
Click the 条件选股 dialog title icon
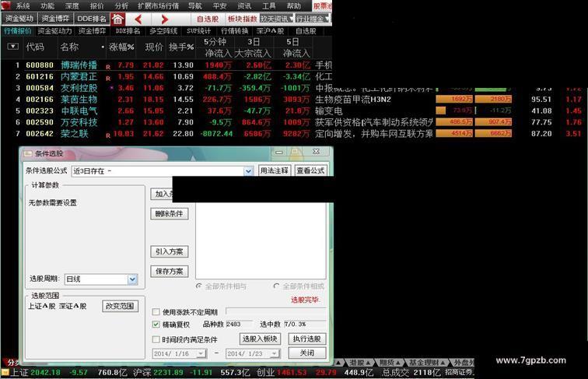pyautogui.click(x=28, y=153)
